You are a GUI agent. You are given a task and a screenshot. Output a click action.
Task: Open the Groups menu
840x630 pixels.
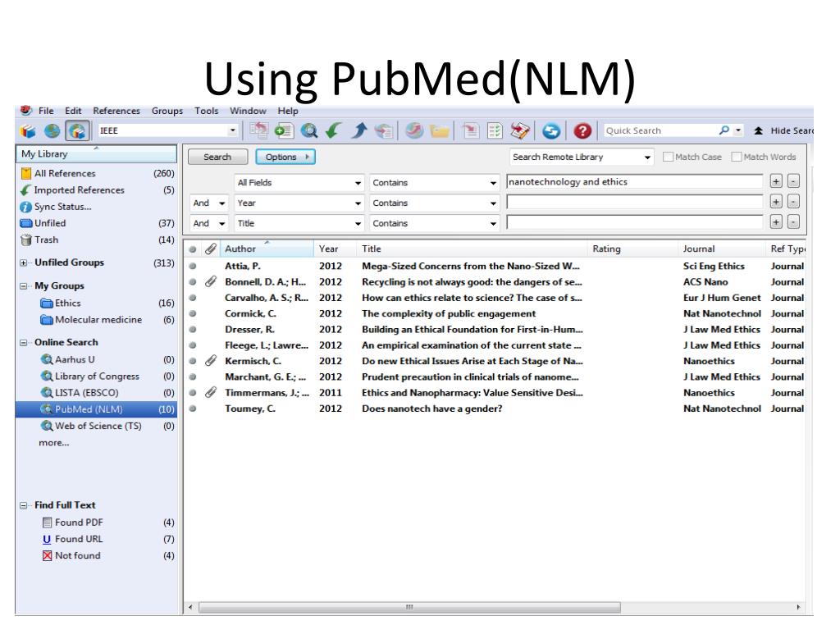(x=167, y=111)
